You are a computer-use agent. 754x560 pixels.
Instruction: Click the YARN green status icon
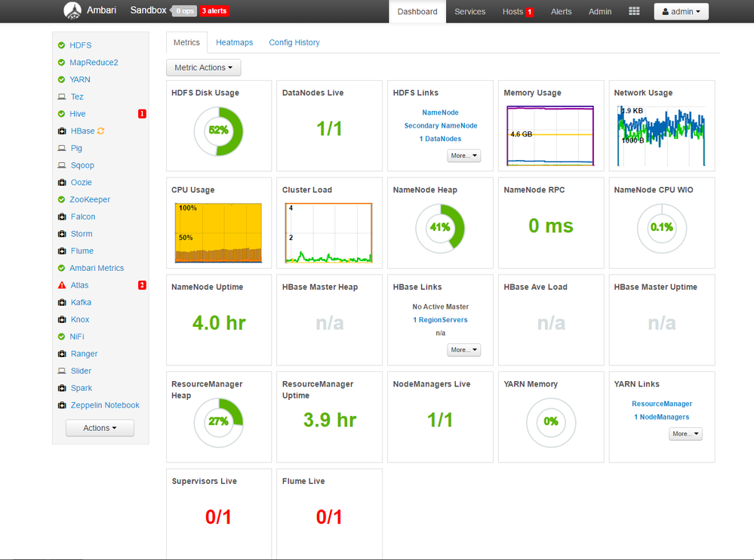coord(62,79)
